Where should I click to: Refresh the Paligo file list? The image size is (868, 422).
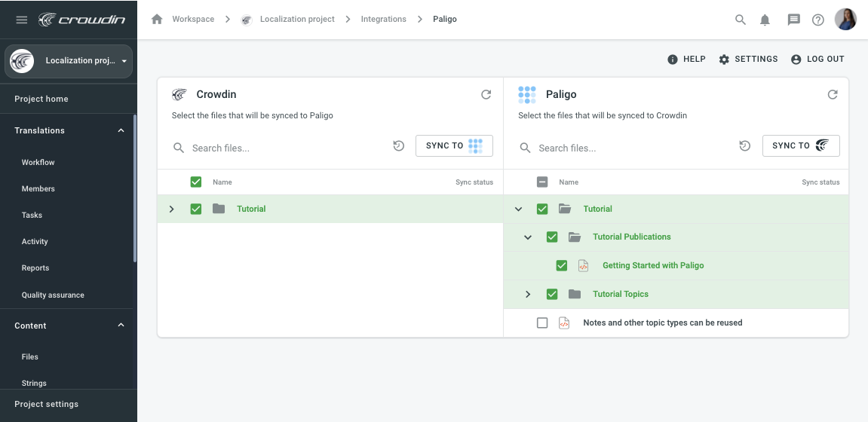(833, 94)
